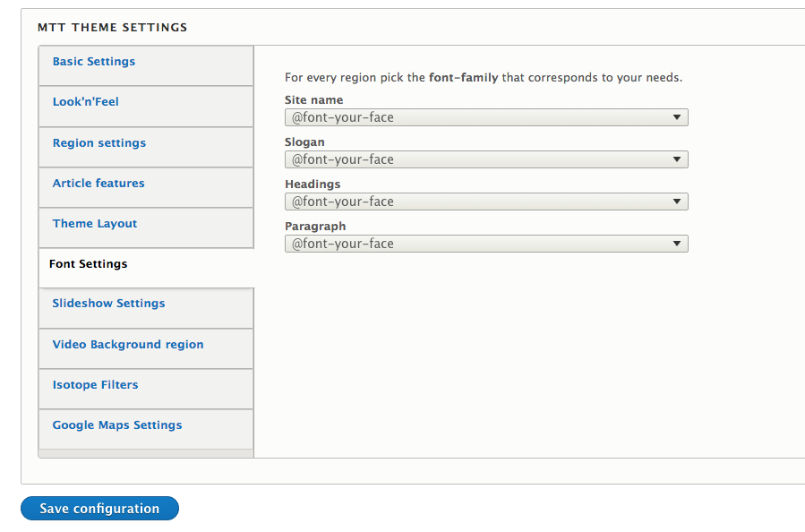805x532 pixels.
Task: Click the MTT Theme Settings heading
Action: 113,28
